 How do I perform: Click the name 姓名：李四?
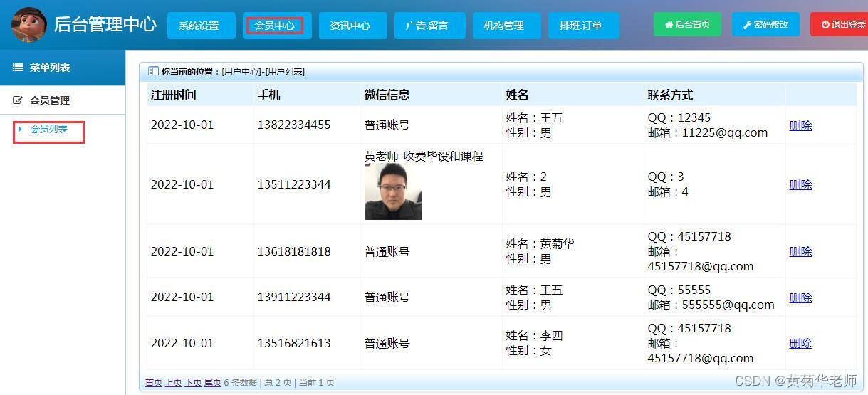pyautogui.click(x=534, y=335)
